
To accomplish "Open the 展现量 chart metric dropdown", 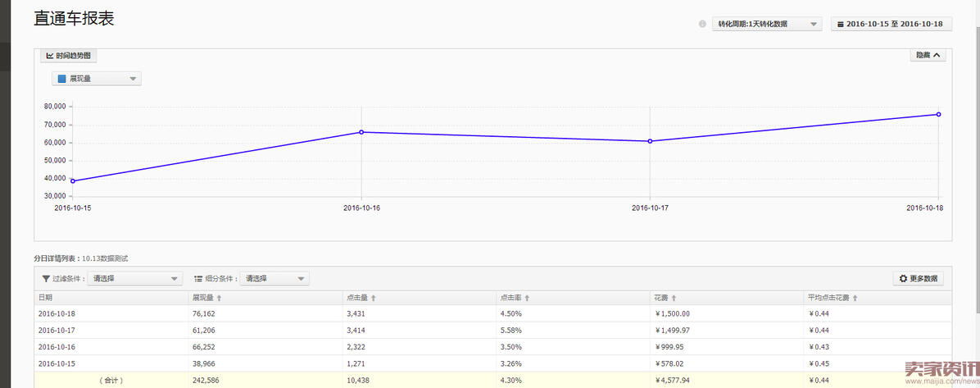I will [97, 79].
